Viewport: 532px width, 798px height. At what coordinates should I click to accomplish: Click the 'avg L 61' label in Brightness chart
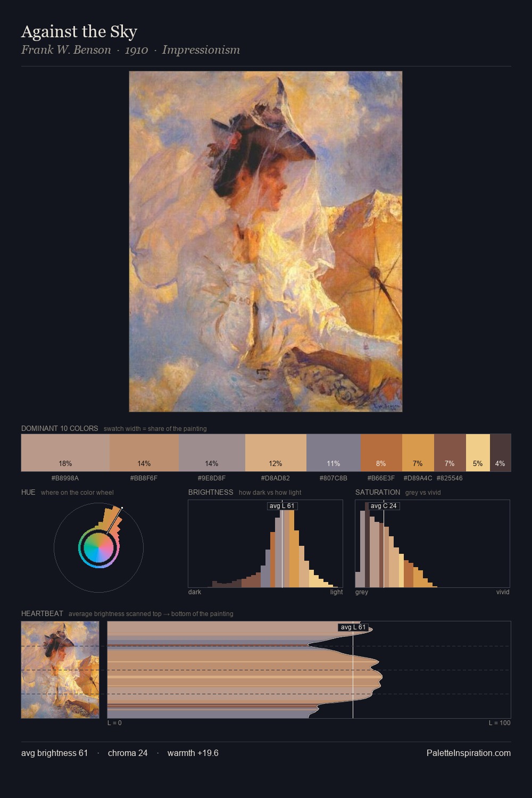point(282,506)
